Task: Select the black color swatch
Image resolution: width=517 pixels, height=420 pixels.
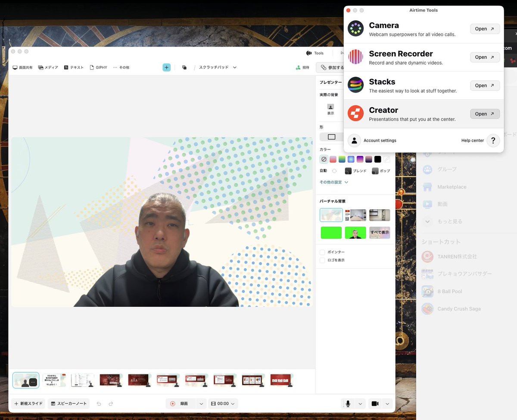Action: pyautogui.click(x=377, y=159)
